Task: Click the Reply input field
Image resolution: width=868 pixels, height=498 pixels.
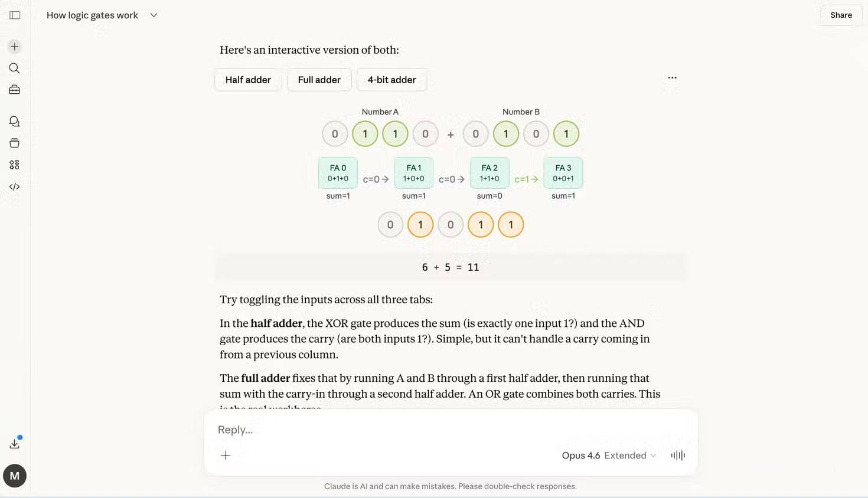Action: 413,430
